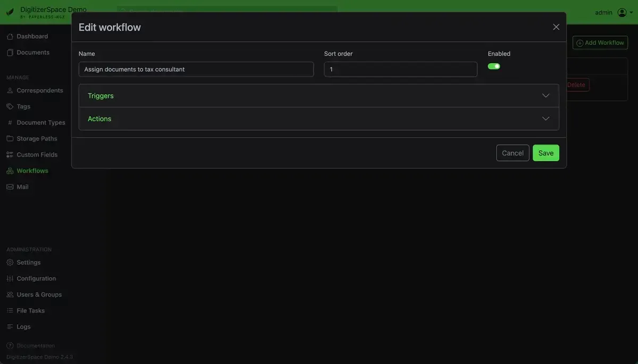Open Document Types page
638x364 pixels.
pos(41,122)
